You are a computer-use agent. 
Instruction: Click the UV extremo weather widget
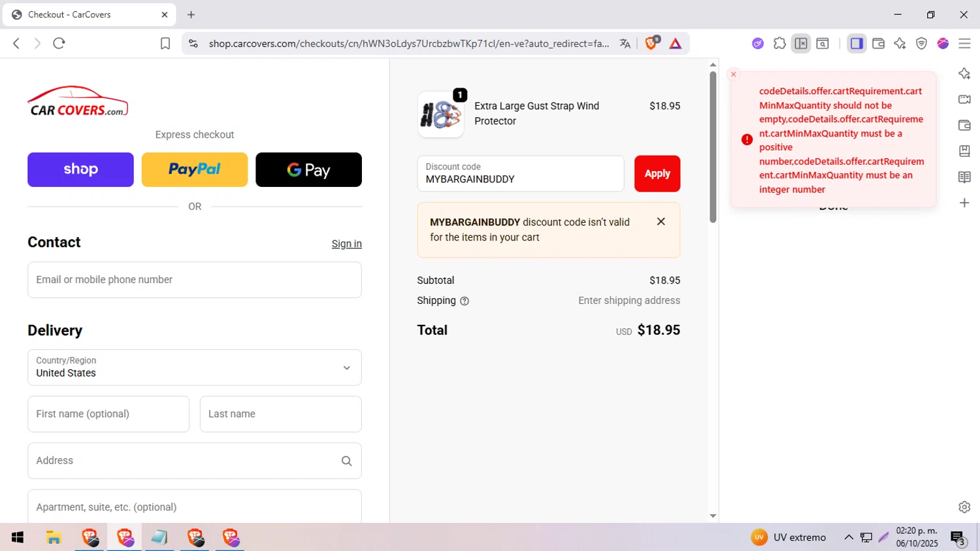789,537
